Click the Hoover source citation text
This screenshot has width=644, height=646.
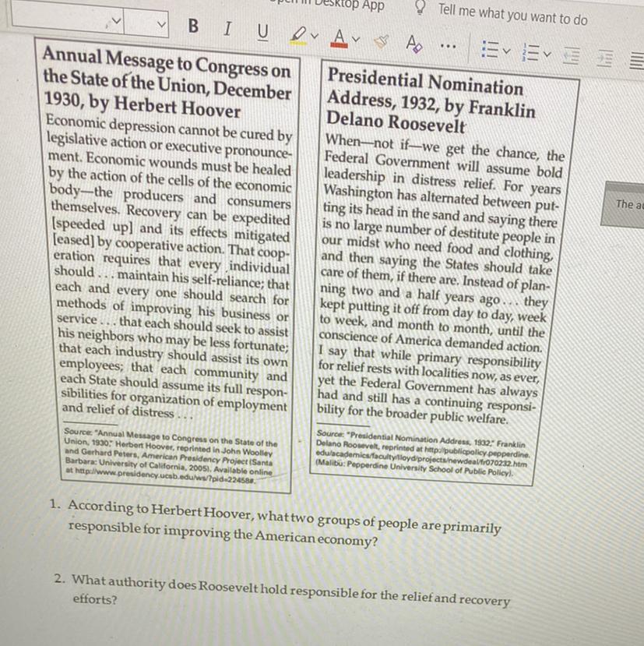click(x=171, y=457)
